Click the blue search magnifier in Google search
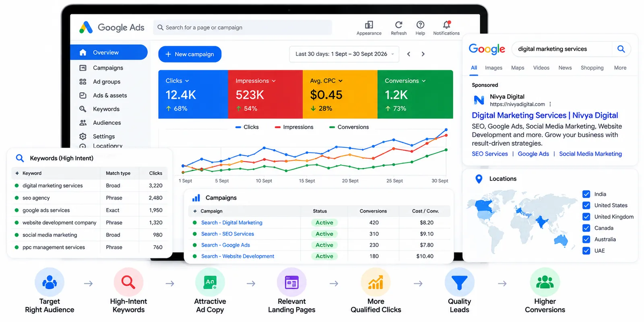 (x=621, y=49)
